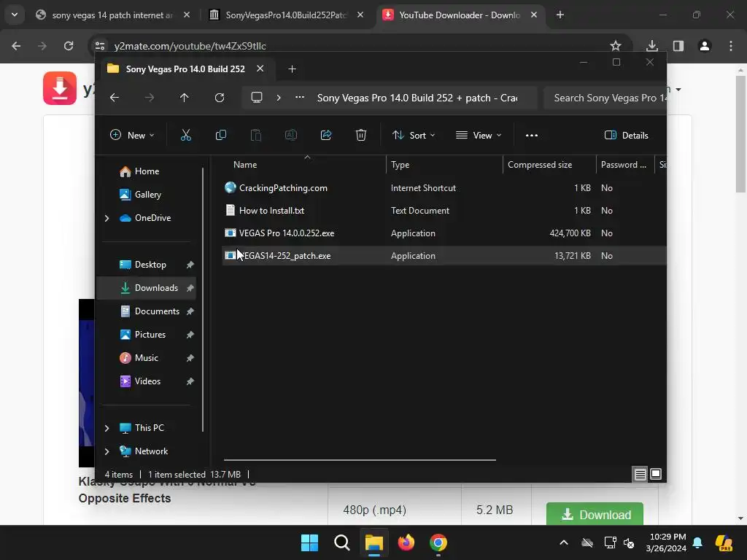The height and width of the screenshot is (560, 747).
Task: Click Password protected column header
Action: pyautogui.click(x=625, y=165)
